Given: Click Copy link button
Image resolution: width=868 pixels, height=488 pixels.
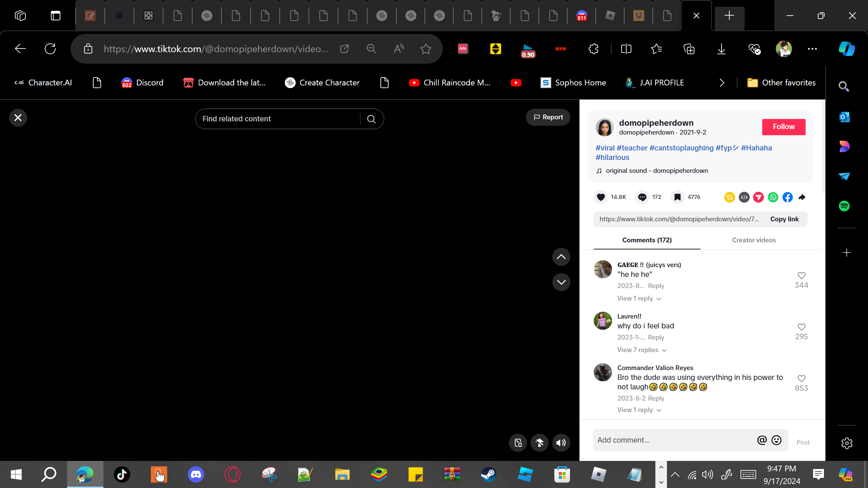Looking at the screenshot, I should 784,219.
